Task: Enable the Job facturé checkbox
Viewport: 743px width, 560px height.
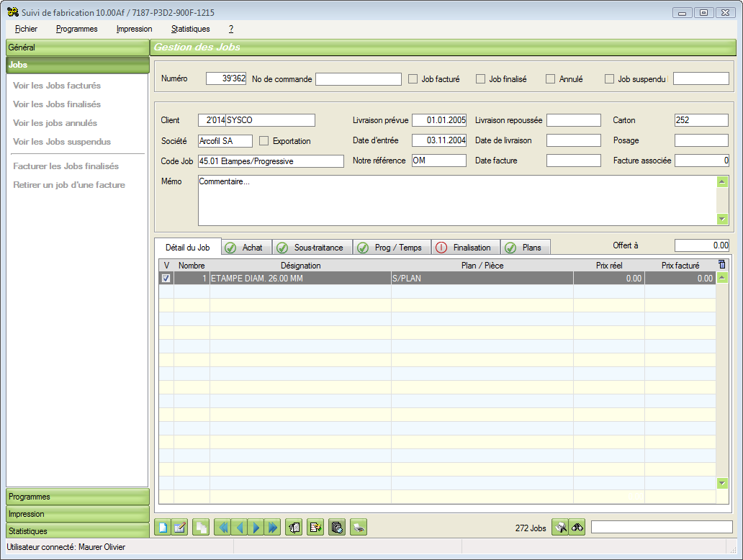Action: [x=413, y=79]
